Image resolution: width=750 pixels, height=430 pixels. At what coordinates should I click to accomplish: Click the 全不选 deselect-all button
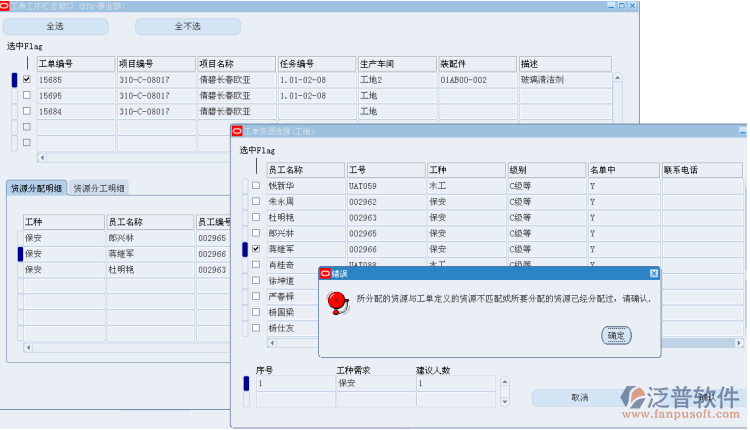click(187, 27)
